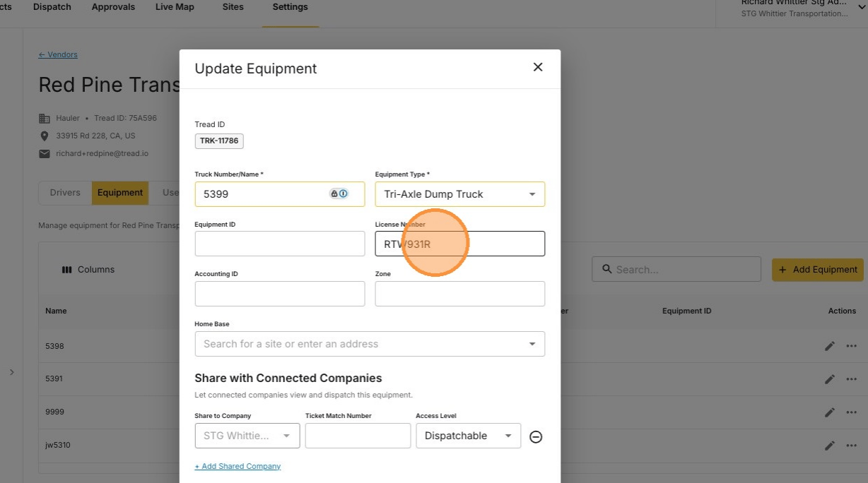This screenshot has width=868, height=483.
Task: Click the Share with Connected Companies heading
Action: [288, 378]
